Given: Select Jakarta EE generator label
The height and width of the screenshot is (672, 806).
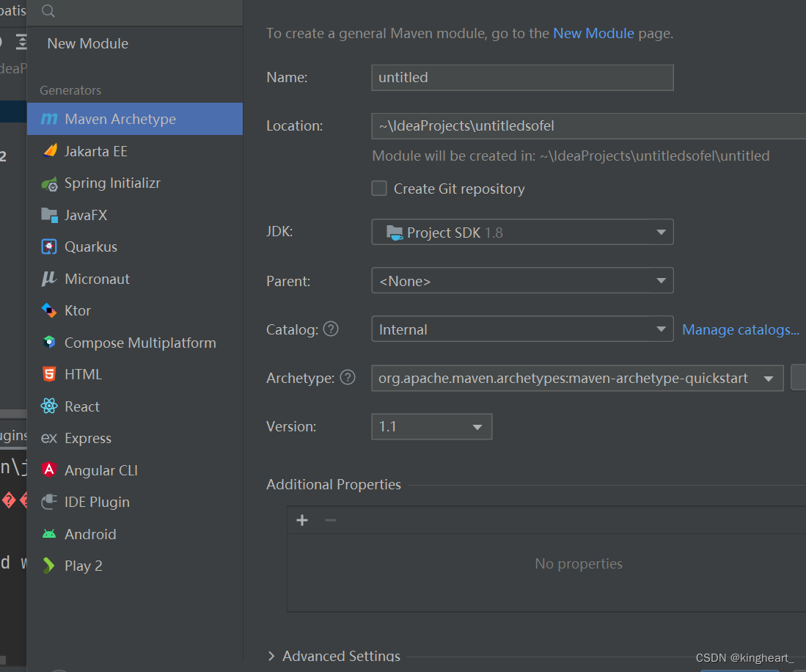Looking at the screenshot, I should click(95, 151).
